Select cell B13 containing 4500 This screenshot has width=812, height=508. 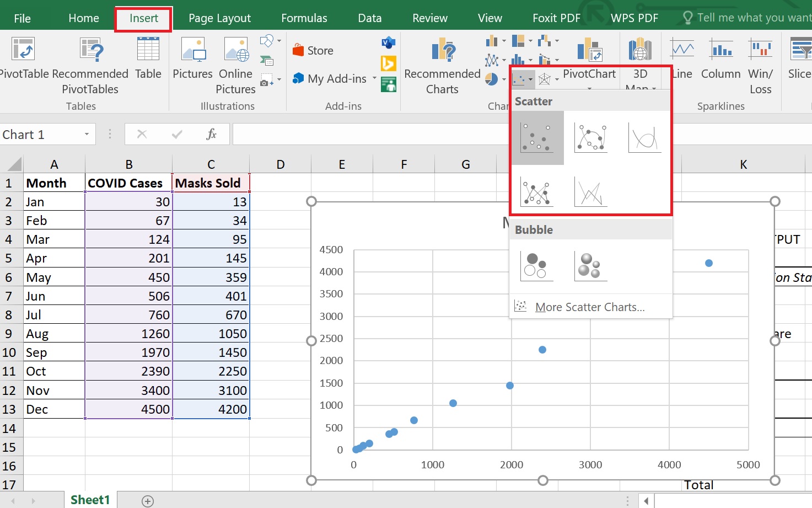[128, 409]
